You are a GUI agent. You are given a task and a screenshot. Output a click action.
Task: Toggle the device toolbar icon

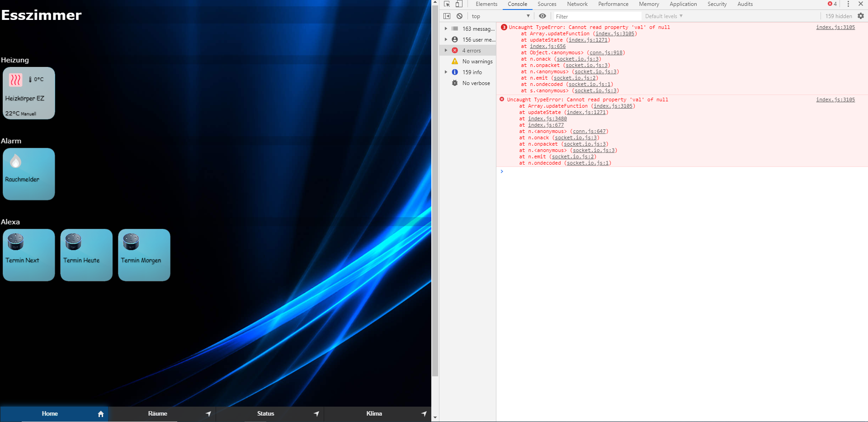[459, 4]
